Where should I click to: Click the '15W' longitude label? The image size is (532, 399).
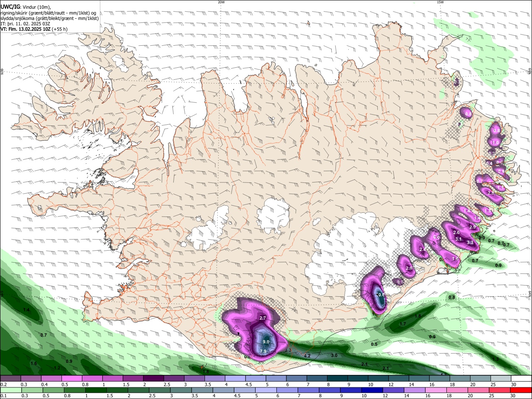point(440,2)
